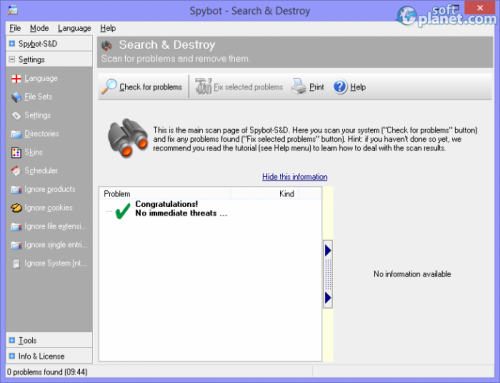The image size is (500, 383).
Task: Click the upper blue splitter arrow
Action: [328, 250]
